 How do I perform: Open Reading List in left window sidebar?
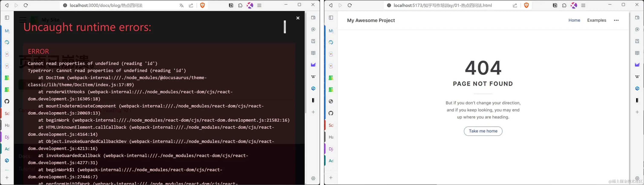313,53
